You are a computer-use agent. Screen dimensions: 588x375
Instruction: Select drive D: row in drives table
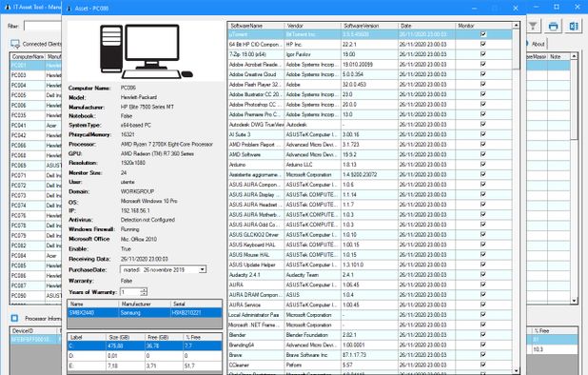coord(145,356)
